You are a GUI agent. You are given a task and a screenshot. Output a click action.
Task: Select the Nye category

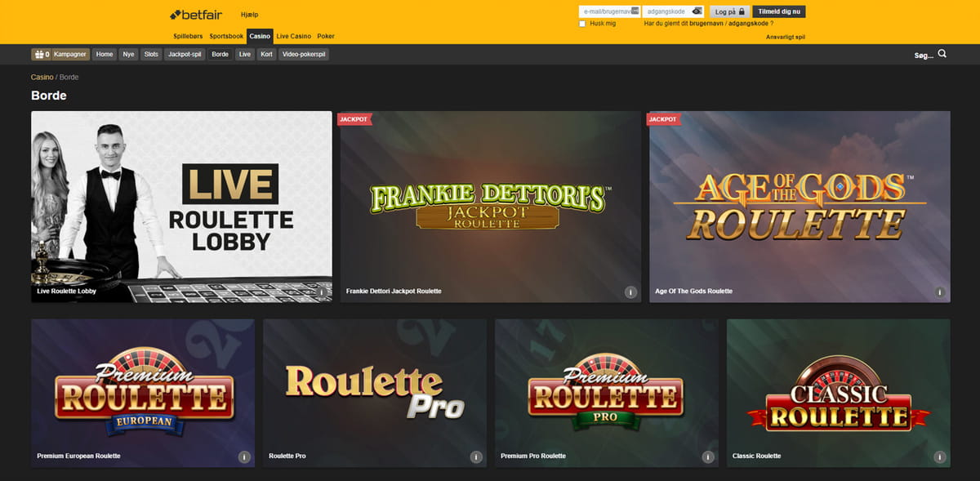tap(128, 55)
